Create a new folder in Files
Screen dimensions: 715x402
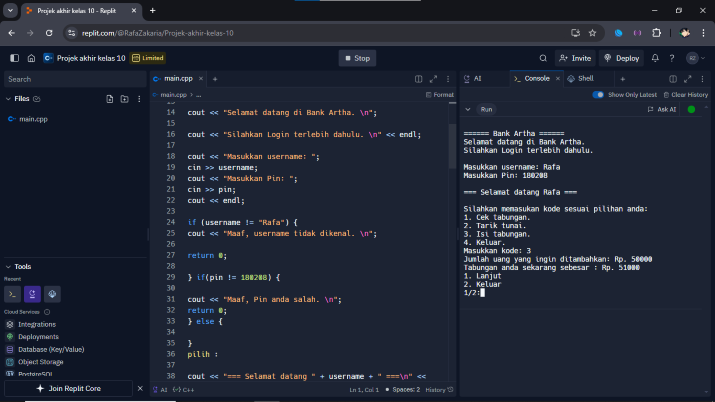[123, 99]
